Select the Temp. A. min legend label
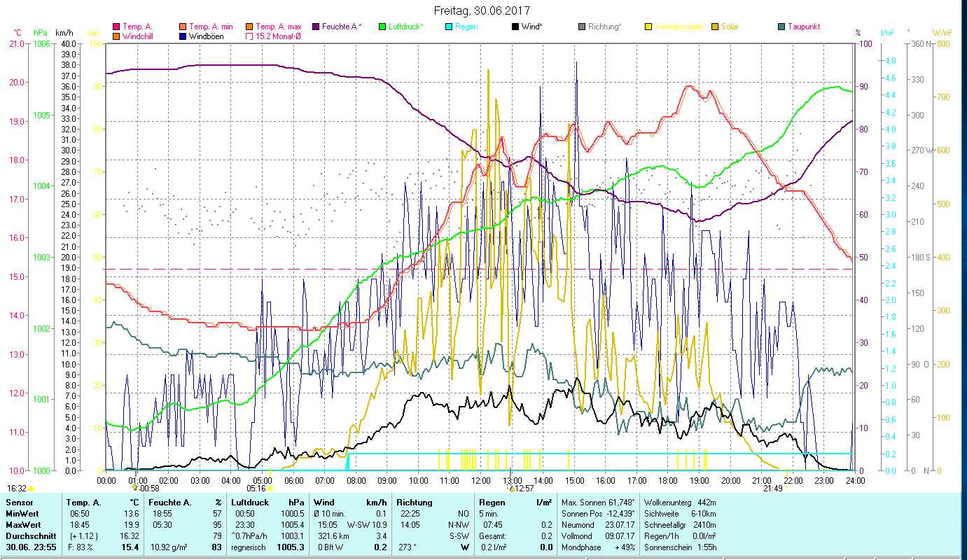 [211, 27]
